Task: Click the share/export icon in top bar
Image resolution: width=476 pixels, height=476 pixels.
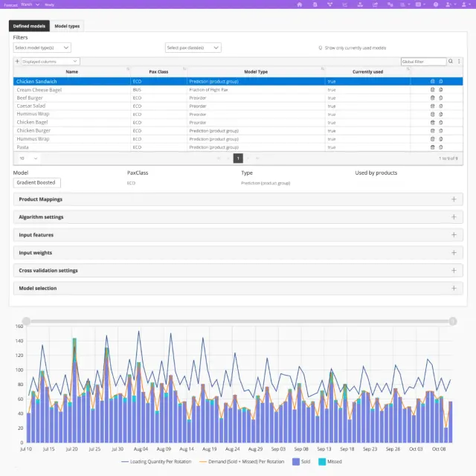Action: [x=375, y=4]
